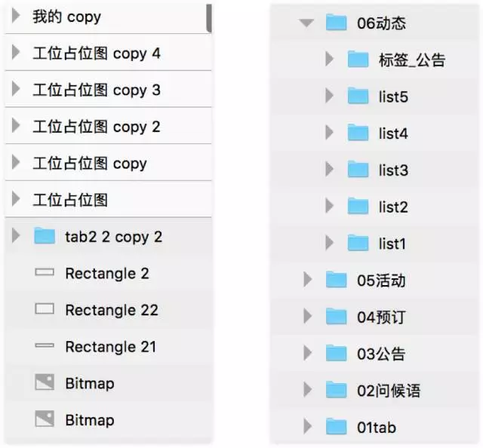483x448 pixels.
Task: Click the 标签_公告 folder icon
Action: tap(358, 60)
